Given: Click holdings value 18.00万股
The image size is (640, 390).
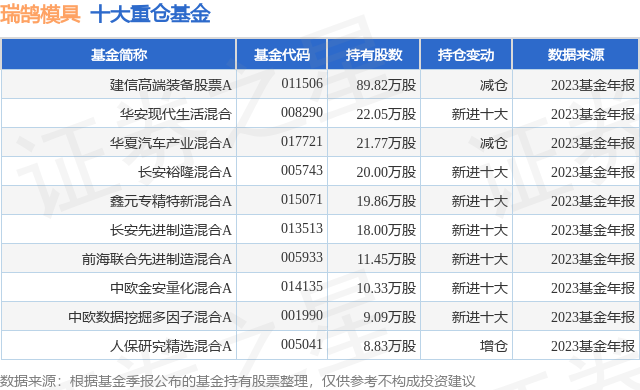Looking at the screenshot, I should [x=386, y=230].
